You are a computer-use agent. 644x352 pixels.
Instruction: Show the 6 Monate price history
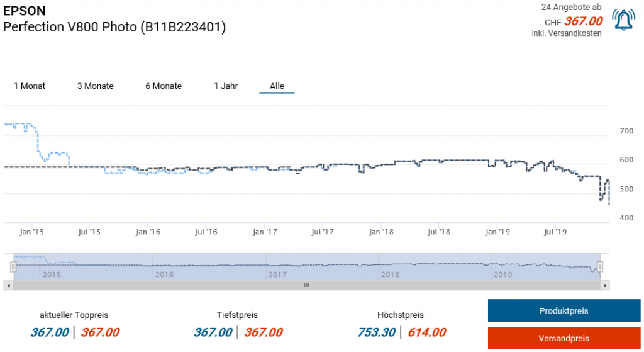[164, 86]
